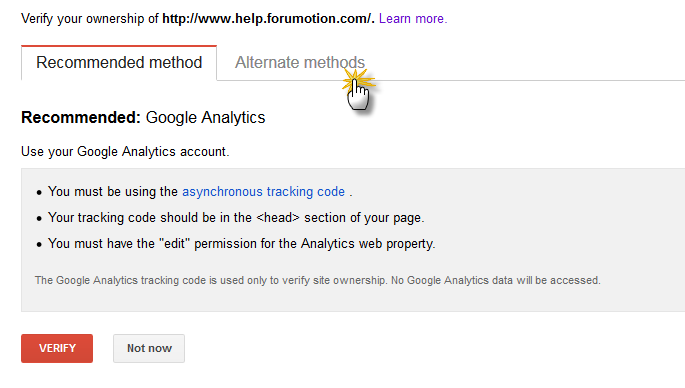This screenshot has height=388, width=685.
Task: Switch to the Alternate methods tab
Action: coord(300,62)
